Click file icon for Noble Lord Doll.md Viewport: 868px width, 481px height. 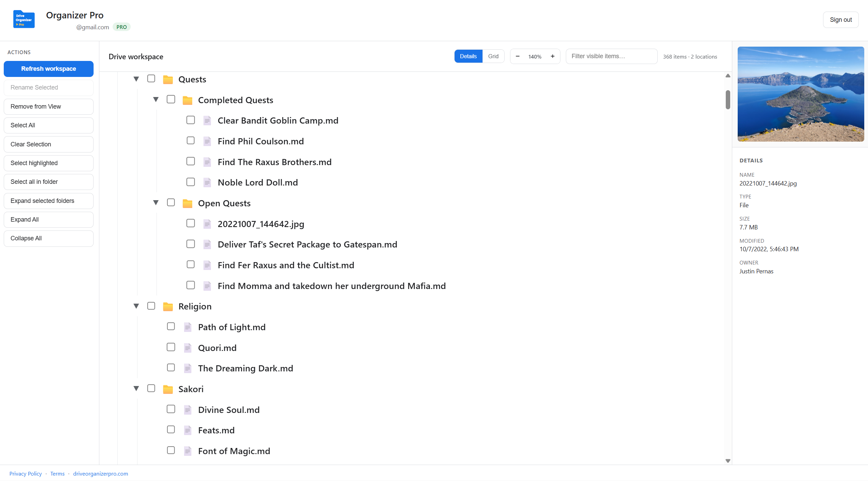click(207, 182)
